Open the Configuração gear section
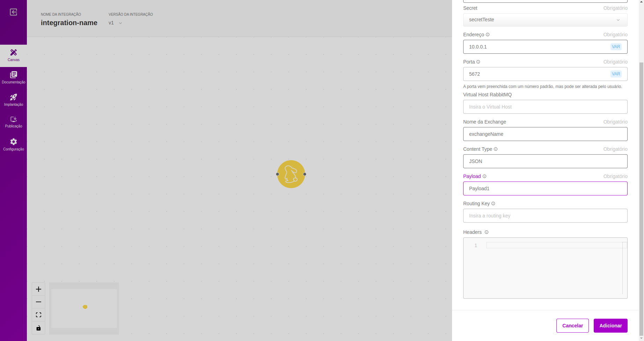This screenshot has width=644, height=341. (x=13, y=144)
